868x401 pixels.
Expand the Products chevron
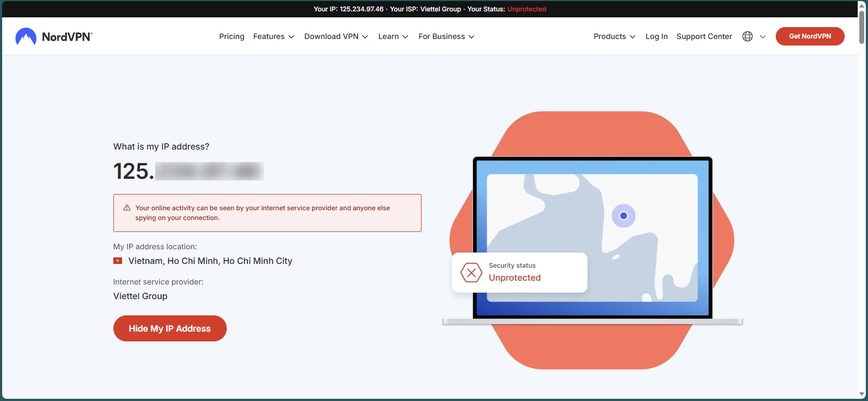coord(633,37)
